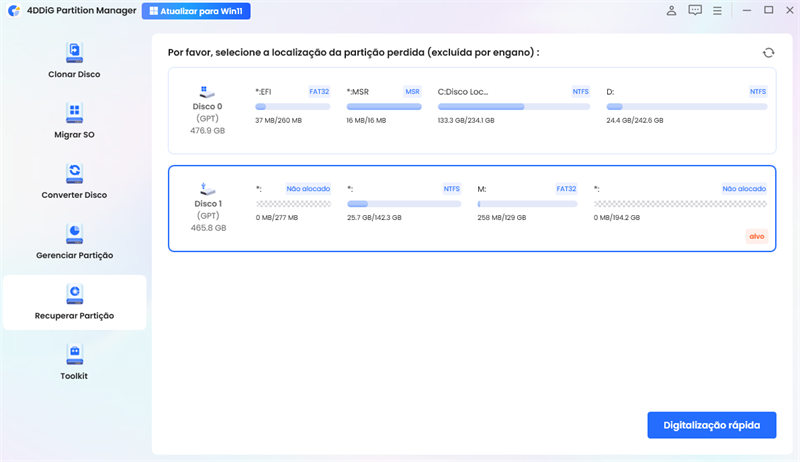
Task: Start the Digitalização rápida scan
Action: [711, 425]
